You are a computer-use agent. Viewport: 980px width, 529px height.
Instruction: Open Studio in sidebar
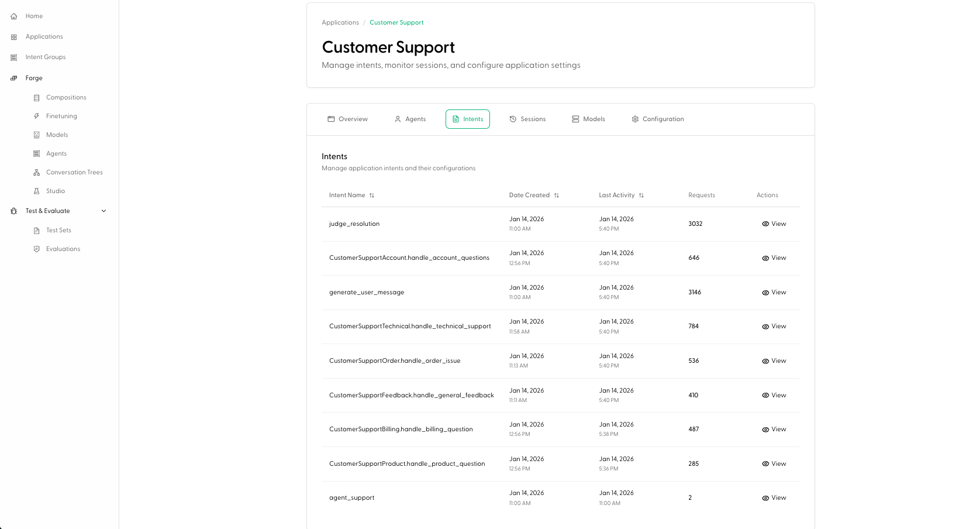tap(56, 191)
